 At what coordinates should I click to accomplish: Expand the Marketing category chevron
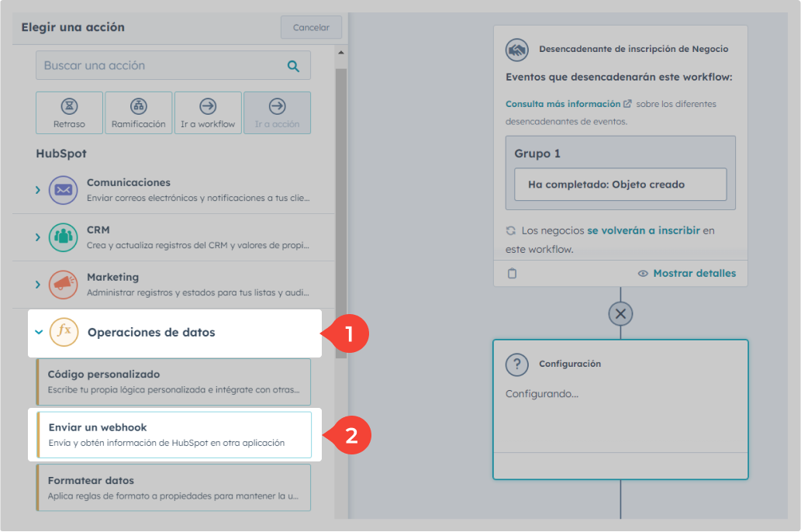(x=38, y=285)
